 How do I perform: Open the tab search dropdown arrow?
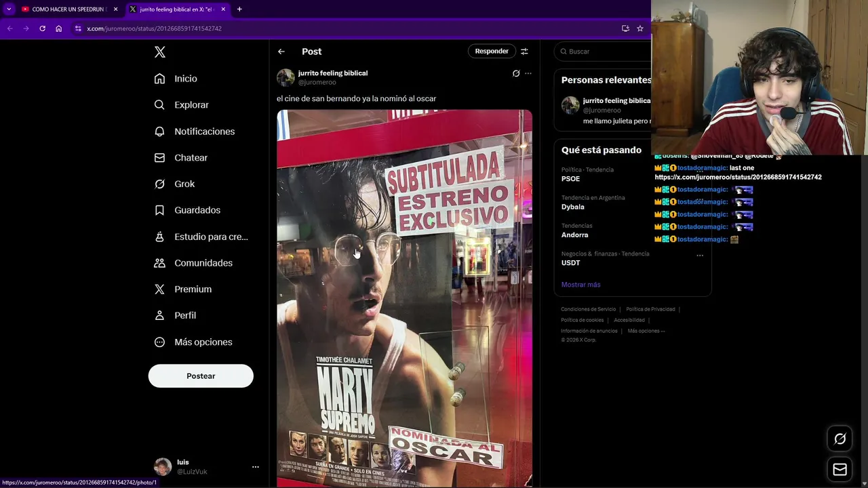[8, 9]
